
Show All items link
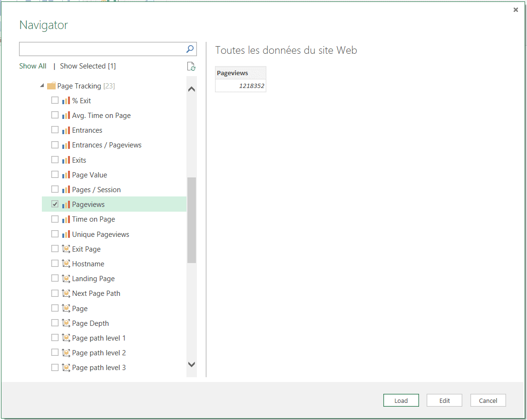[x=33, y=66]
